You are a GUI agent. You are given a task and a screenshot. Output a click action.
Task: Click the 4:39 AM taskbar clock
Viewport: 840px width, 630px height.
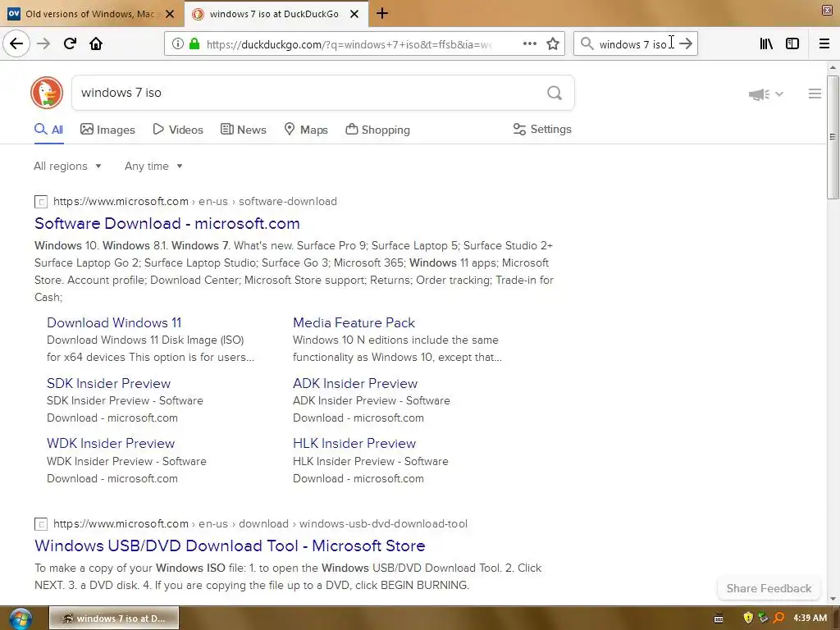[x=810, y=619]
